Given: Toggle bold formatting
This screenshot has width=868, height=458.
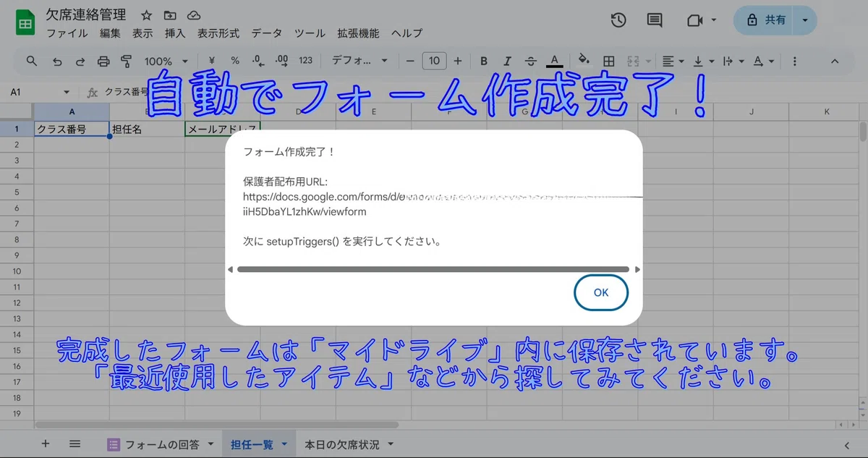Looking at the screenshot, I should (484, 61).
